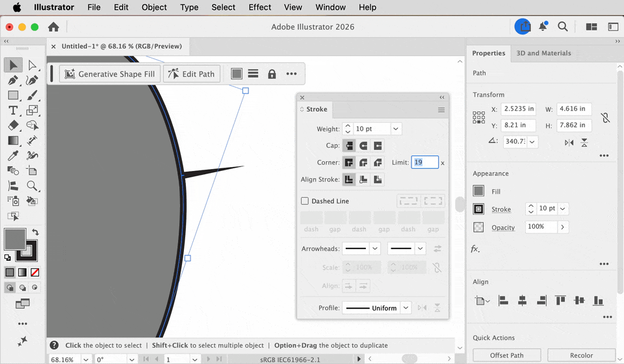Click the Home icon
Viewport: 624px width, 364px height.
point(53,27)
